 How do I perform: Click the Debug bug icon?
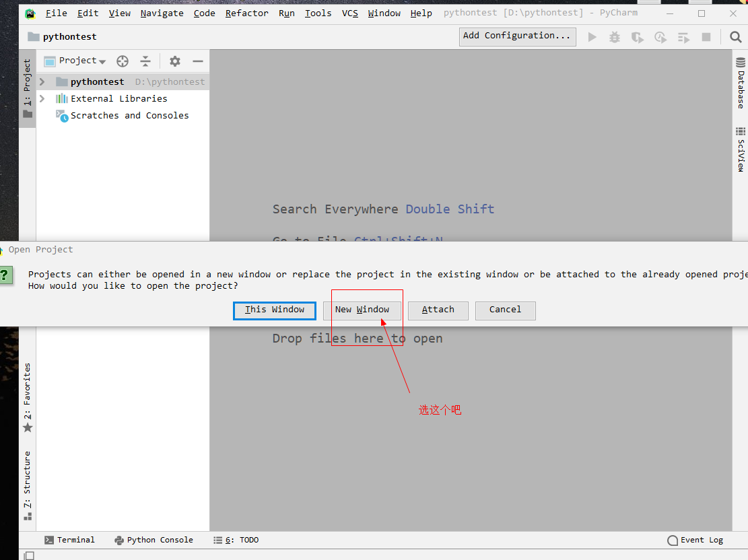(x=615, y=37)
